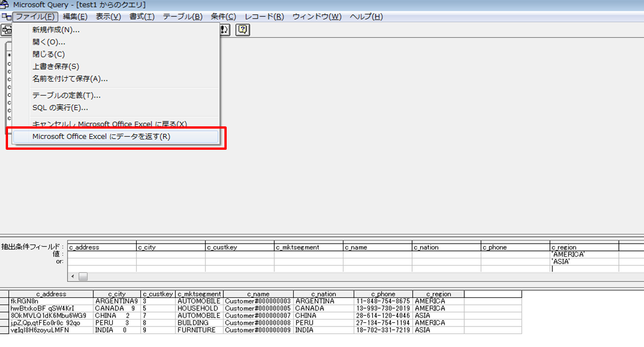This screenshot has height=347, width=644.
Task: Open the レコード(R) menu
Action: [x=264, y=17]
